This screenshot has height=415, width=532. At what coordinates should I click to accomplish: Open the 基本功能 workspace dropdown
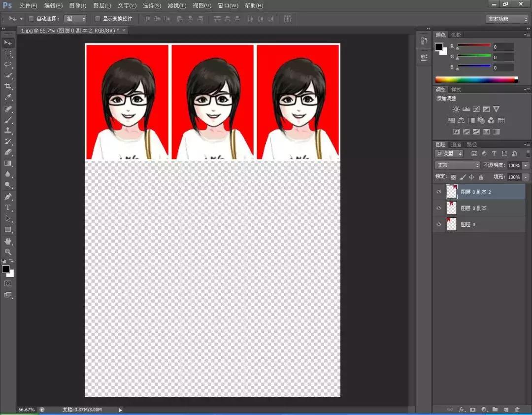point(507,19)
